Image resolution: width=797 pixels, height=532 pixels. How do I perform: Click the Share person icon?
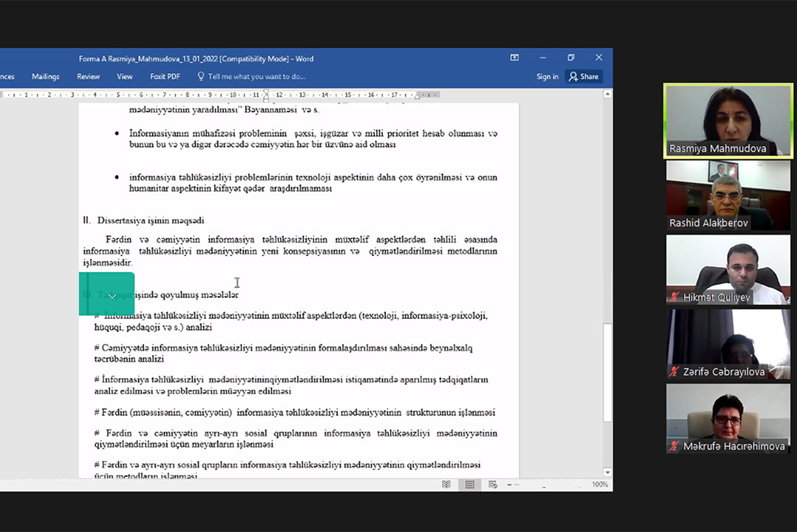pyautogui.click(x=573, y=77)
